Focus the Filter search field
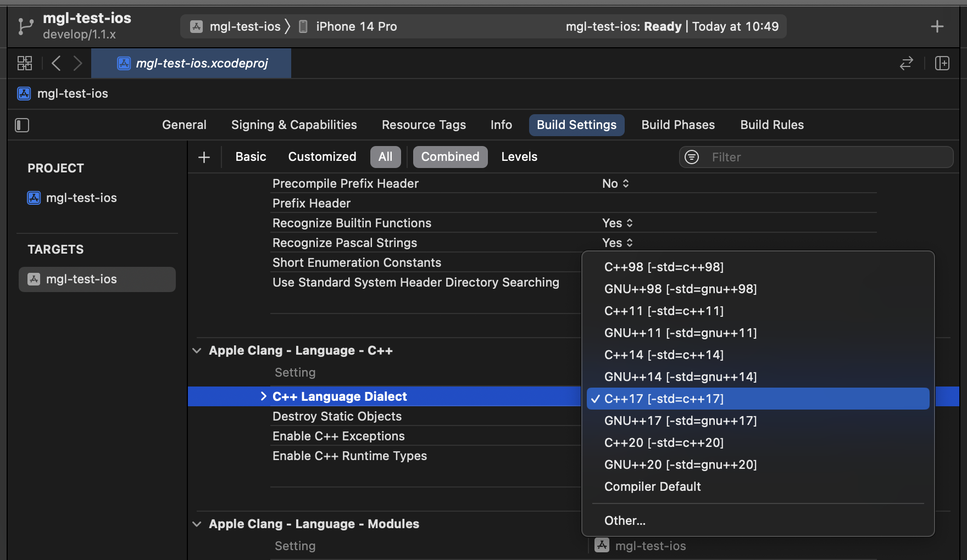This screenshot has height=560, width=967. (816, 157)
